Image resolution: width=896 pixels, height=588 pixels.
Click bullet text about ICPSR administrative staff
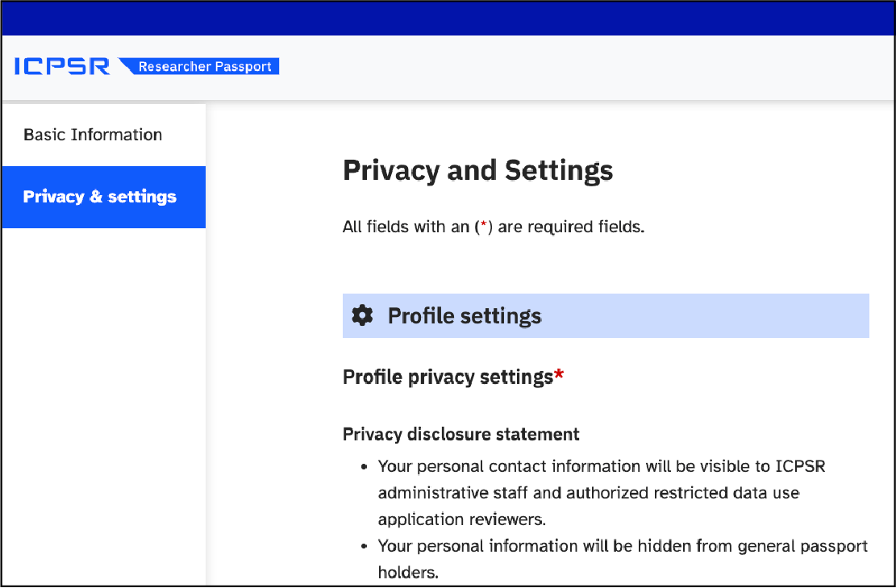(x=601, y=493)
